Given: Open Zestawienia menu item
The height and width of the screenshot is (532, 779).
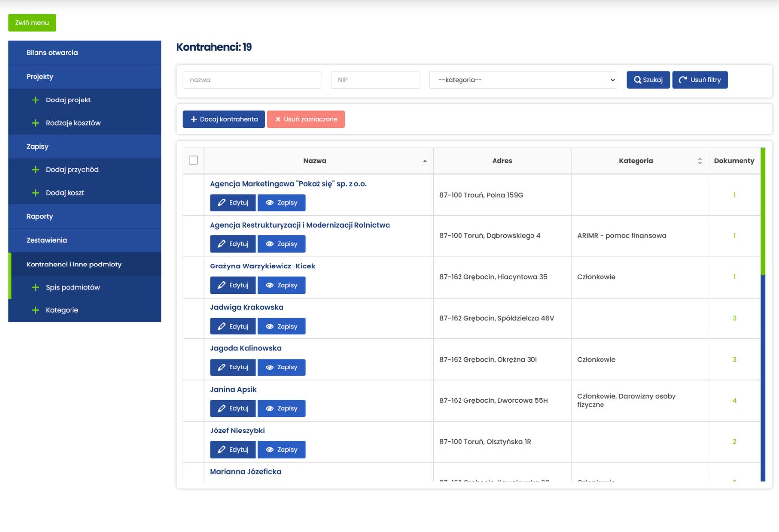Looking at the screenshot, I should tap(46, 240).
